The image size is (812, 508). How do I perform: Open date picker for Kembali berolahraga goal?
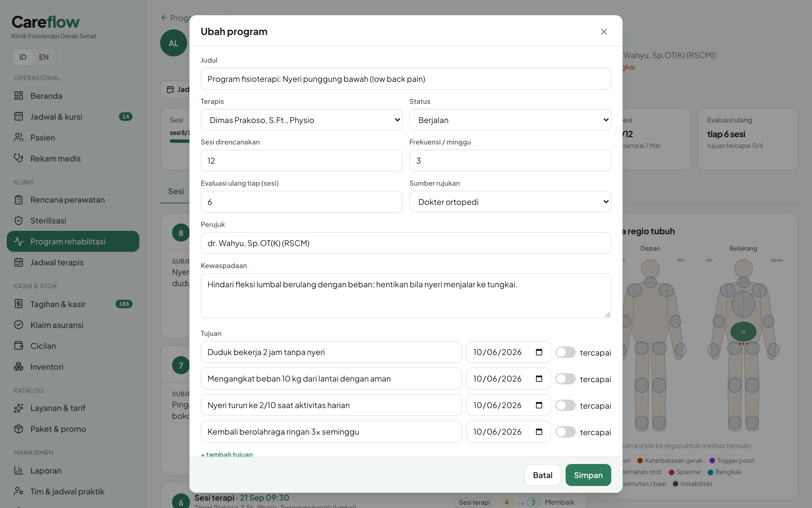coord(539,432)
